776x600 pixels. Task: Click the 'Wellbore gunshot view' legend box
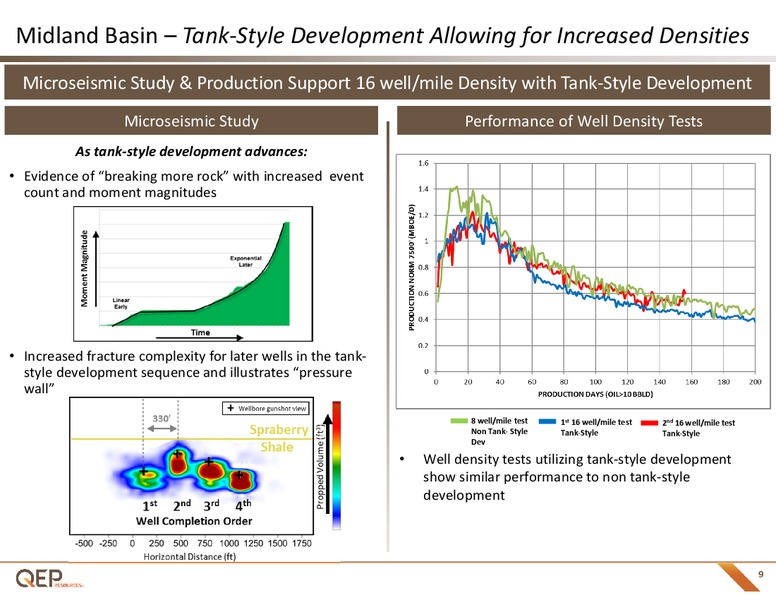point(266,408)
